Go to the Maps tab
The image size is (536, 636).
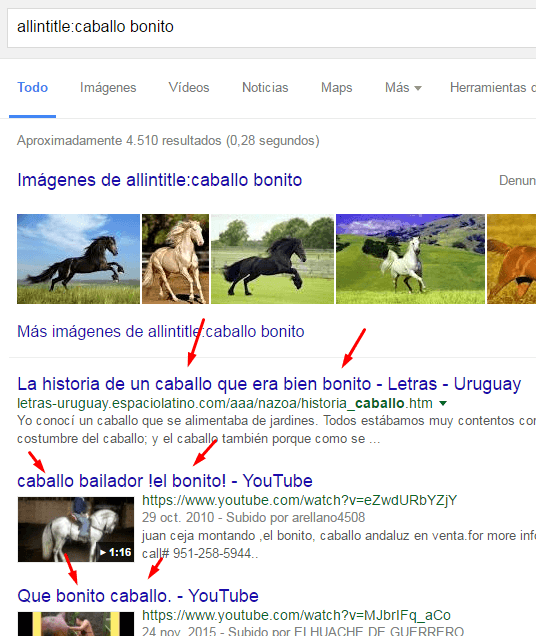[x=336, y=88]
